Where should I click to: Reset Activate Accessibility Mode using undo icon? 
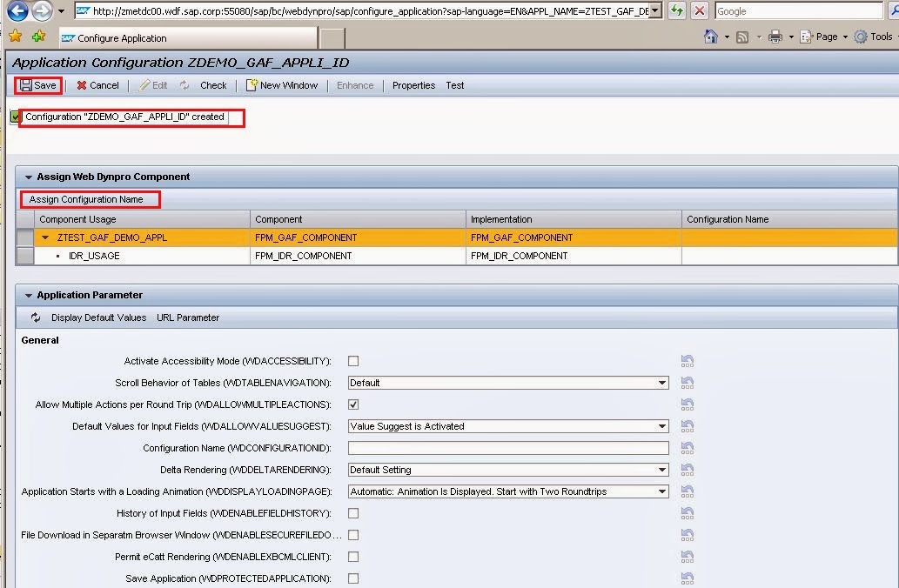tap(688, 361)
